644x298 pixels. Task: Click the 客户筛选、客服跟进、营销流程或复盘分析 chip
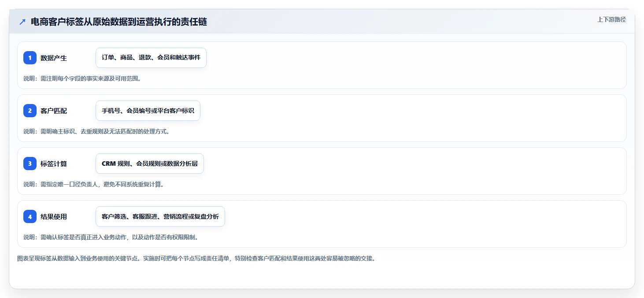coord(160,216)
